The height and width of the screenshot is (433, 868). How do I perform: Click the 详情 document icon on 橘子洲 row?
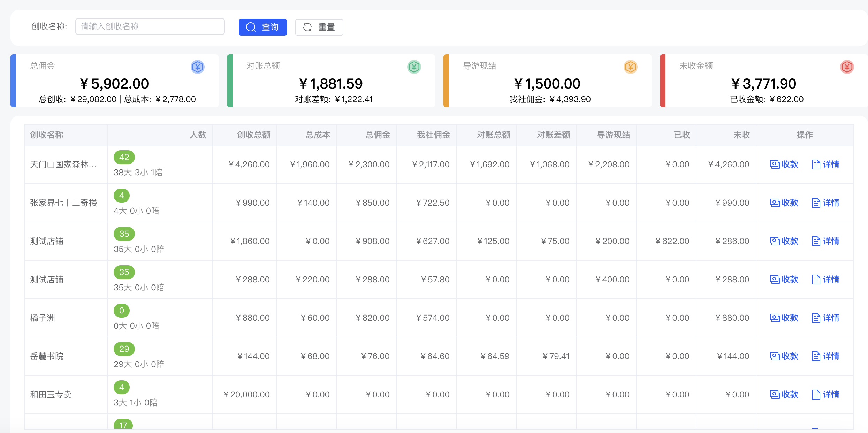coord(815,318)
